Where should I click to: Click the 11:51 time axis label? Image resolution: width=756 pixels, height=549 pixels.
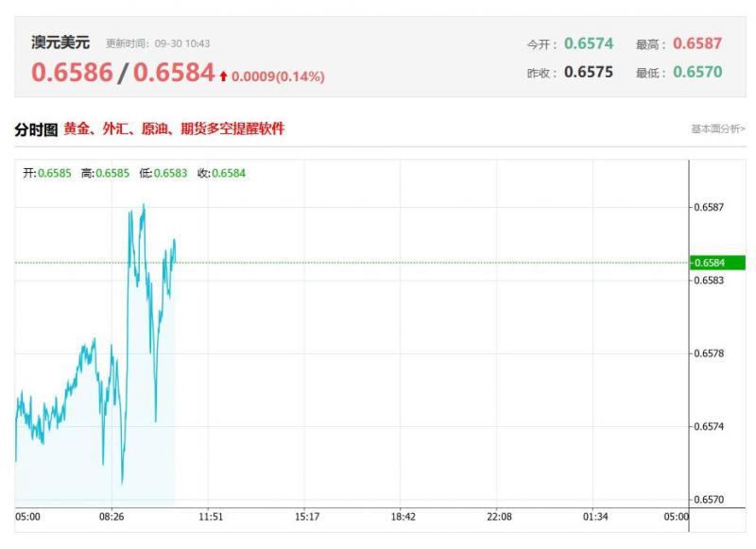211,517
